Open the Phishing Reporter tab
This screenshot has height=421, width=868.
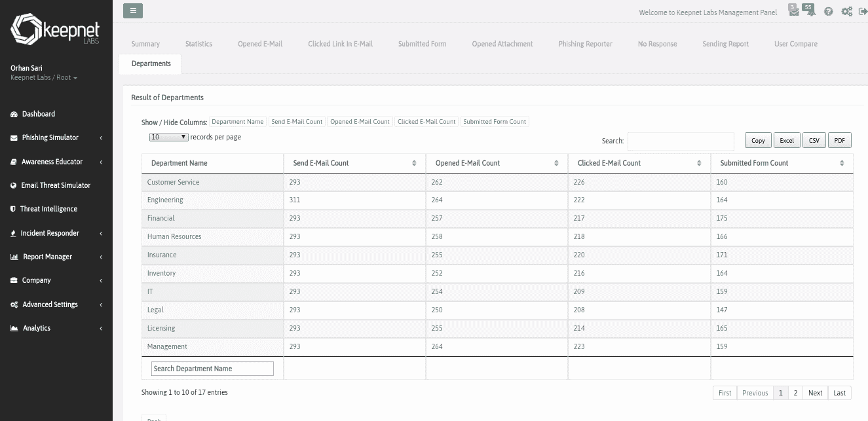tap(585, 44)
